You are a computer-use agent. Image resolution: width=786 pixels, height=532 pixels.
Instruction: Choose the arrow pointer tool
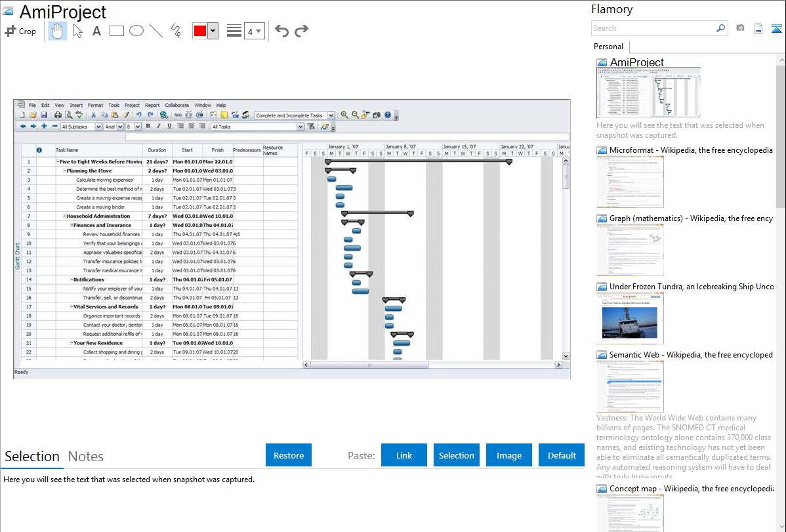[x=77, y=31]
